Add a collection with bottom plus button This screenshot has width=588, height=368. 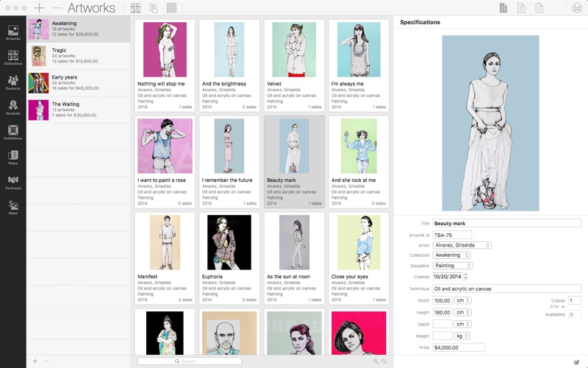pos(35,361)
